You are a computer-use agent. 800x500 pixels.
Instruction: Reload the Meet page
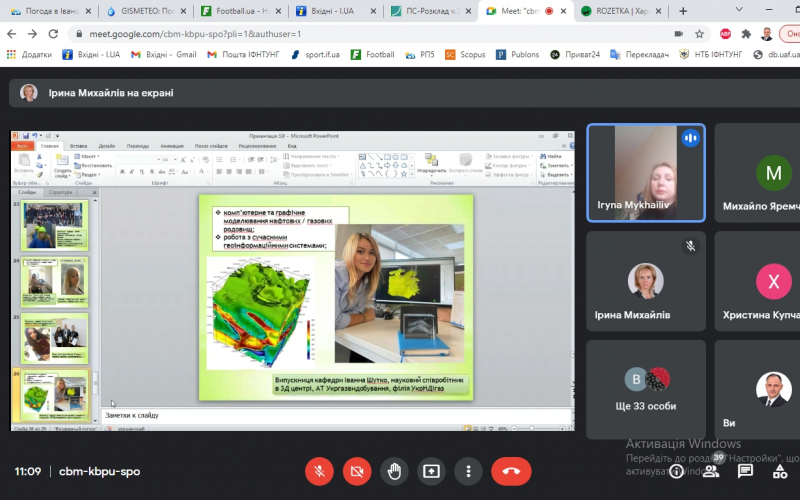[x=53, y=34]
